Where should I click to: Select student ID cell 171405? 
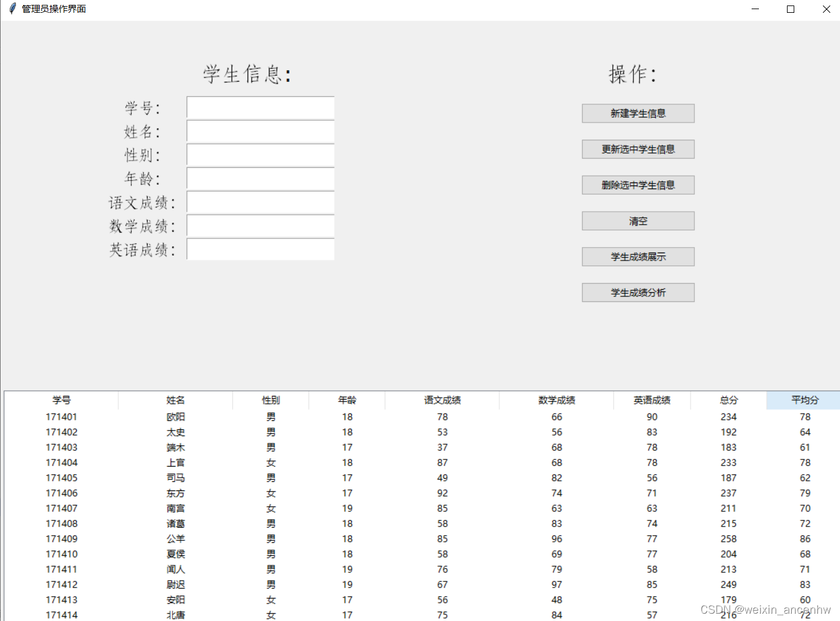tap(62, 478)
